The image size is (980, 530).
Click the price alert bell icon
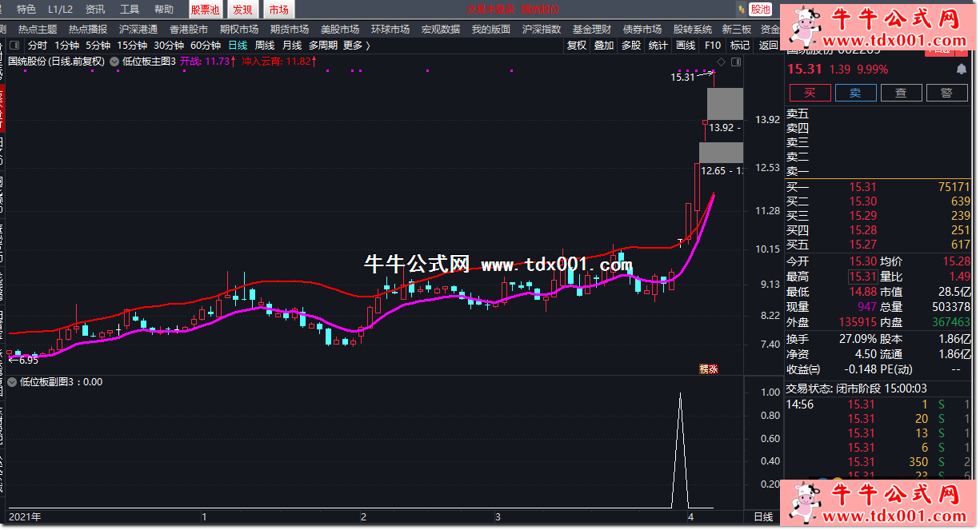(x=961, y=70)
